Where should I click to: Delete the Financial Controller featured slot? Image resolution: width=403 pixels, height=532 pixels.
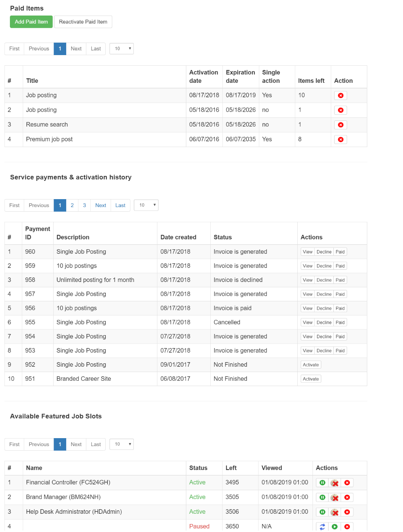(347, 483)
